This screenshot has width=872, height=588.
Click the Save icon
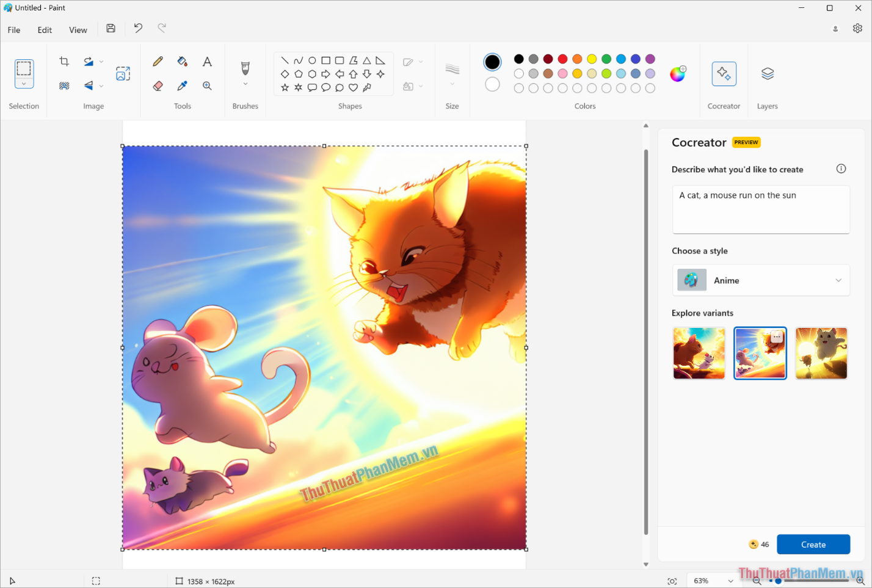click(111, 28)
